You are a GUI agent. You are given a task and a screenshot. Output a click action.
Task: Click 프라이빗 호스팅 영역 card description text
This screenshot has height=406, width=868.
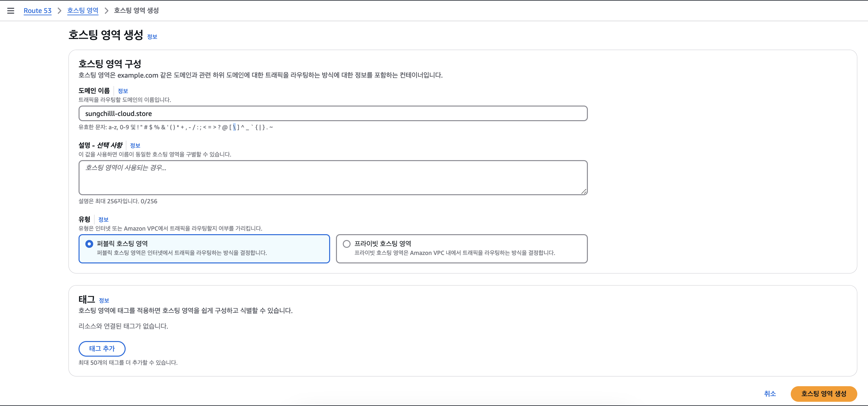coord(454,253)
